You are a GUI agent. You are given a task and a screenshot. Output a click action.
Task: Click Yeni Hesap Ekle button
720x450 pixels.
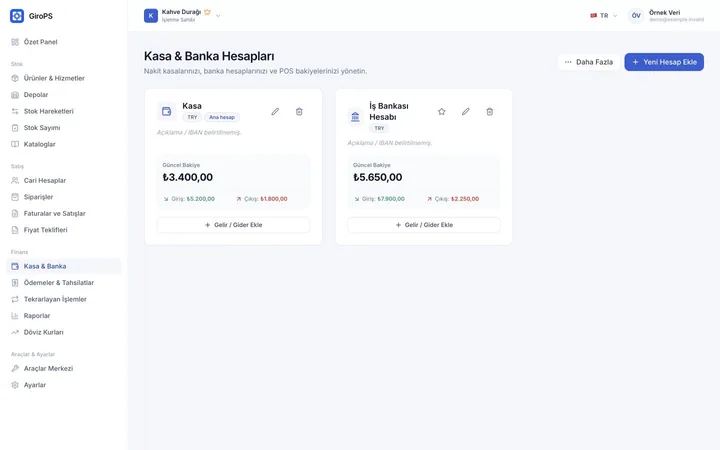[664, 62]
